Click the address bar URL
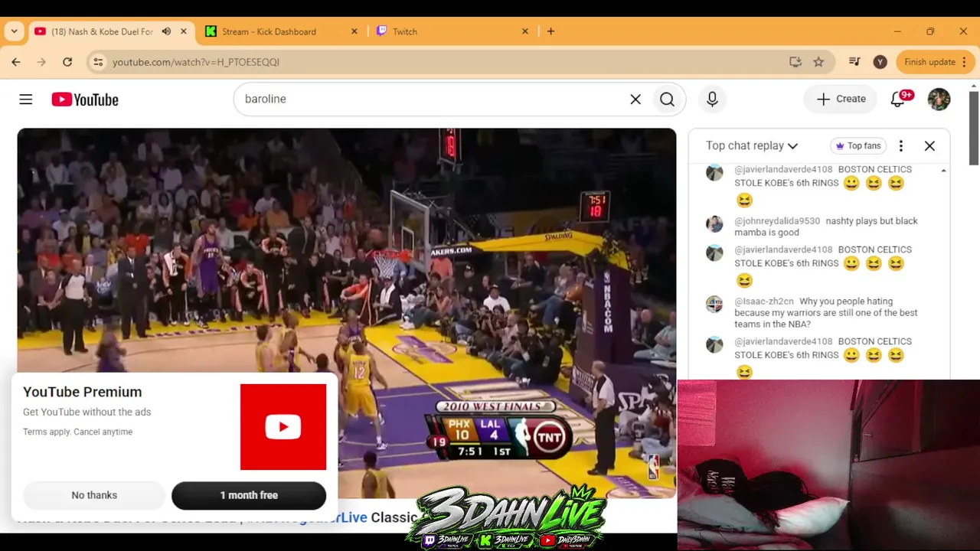 [x=196, y=62]
